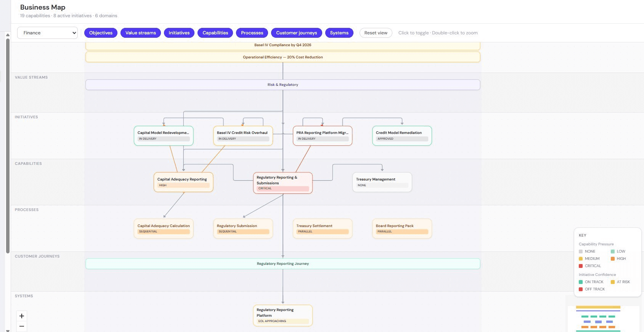
Task: Click the PARALLEL badge on Treasury Settlement
Action: coord(323,232)
